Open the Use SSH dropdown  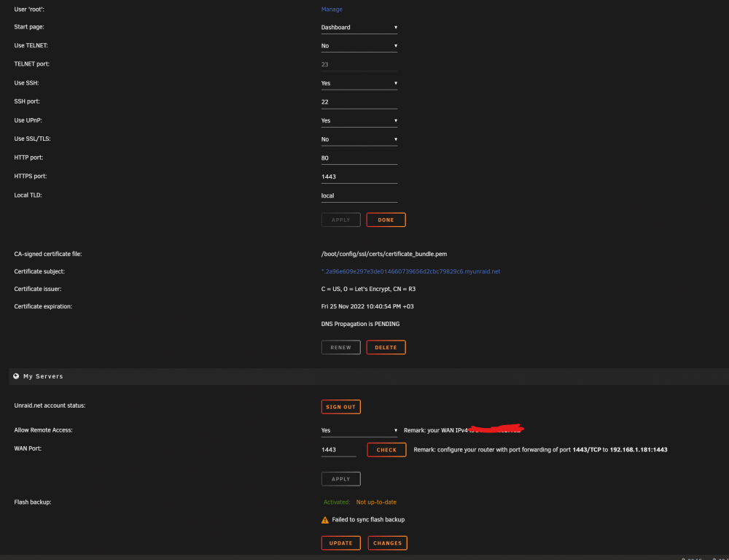coord(359,83)
